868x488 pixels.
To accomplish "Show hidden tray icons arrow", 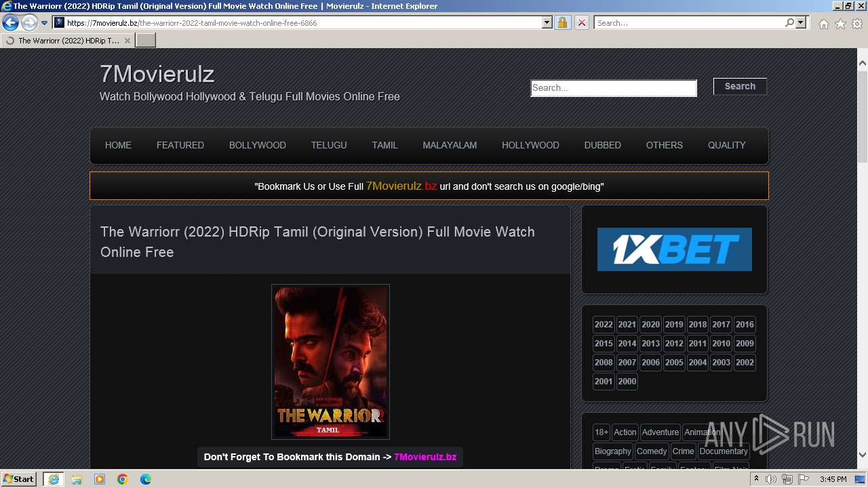I will coord(756,479).
